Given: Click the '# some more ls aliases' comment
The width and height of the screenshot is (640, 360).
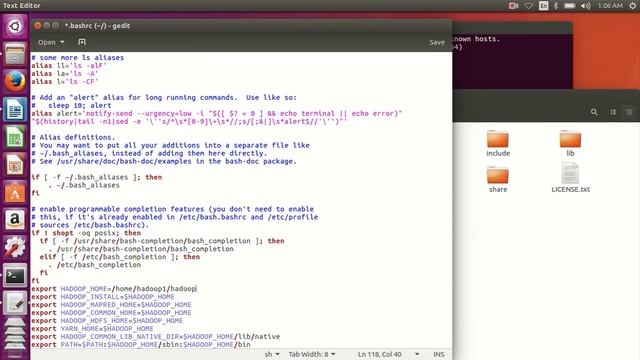Looking at the screenshot, I should (78, 58).
